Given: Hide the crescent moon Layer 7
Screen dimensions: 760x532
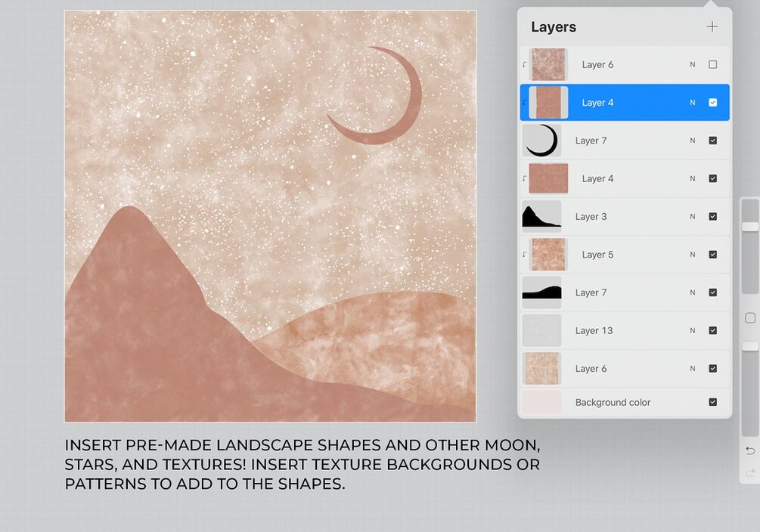Looking at the screenshot, I should click(x=712, y=141).
